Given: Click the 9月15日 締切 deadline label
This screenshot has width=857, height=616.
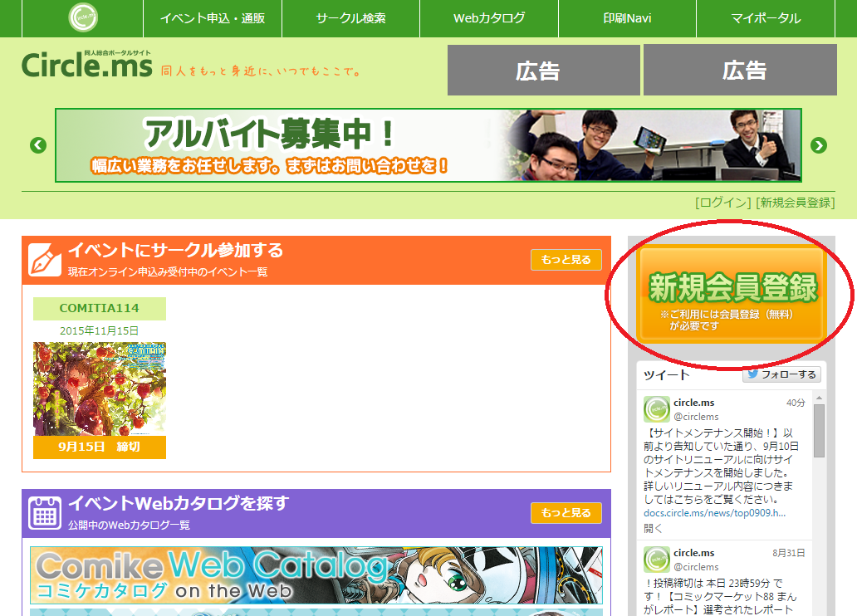Looking at the screenshot, I should [x=100, y=447].
